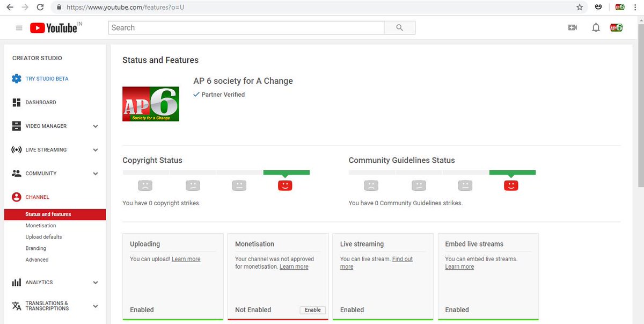Image resolution: width=644 pixels, height=324 pixels.
Task: Click the Try Studio Beta gear icon
Action: [17, 78]
